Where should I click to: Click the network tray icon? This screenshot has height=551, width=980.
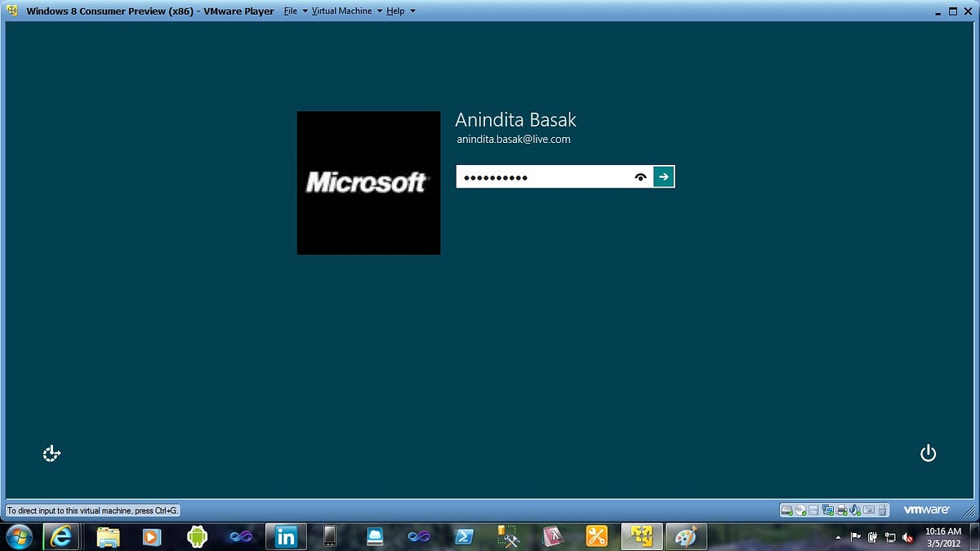[x=890, y=537]
